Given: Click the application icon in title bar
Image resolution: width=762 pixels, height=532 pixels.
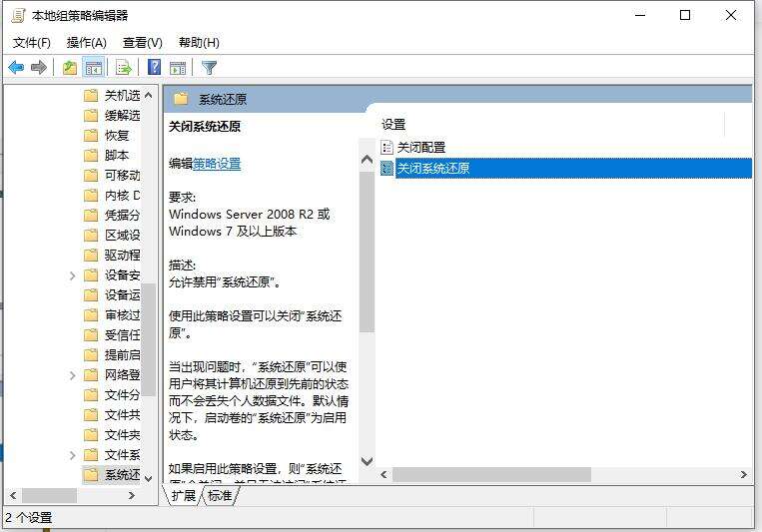Looking at the screenshot, I should (18, 16).
